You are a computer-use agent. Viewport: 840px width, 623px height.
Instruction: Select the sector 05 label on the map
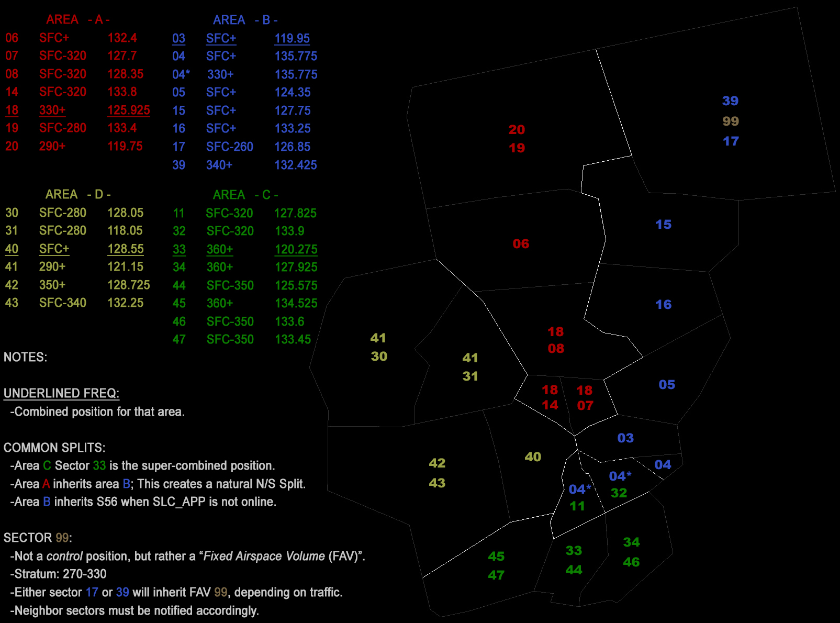point(667,385)
